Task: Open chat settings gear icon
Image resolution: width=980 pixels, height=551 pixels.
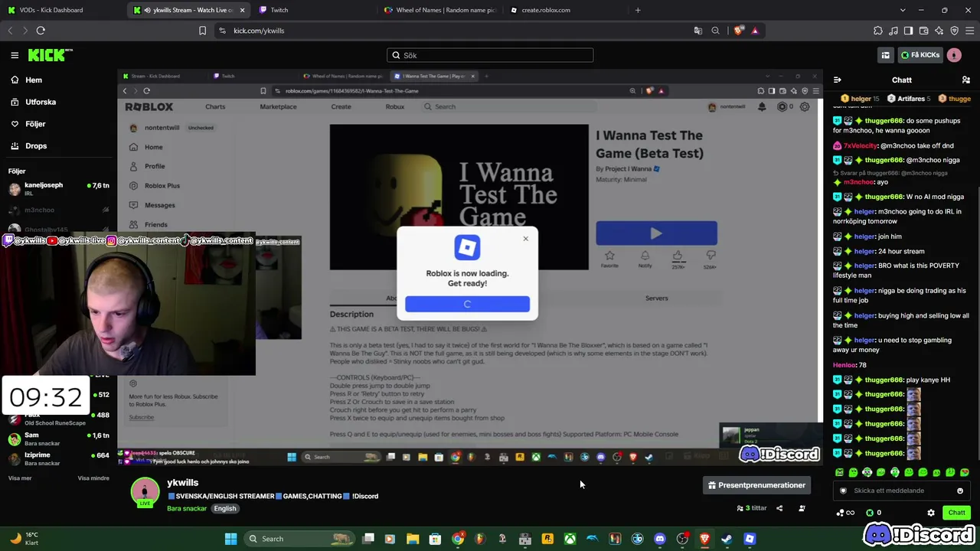Action: [931, 513]
